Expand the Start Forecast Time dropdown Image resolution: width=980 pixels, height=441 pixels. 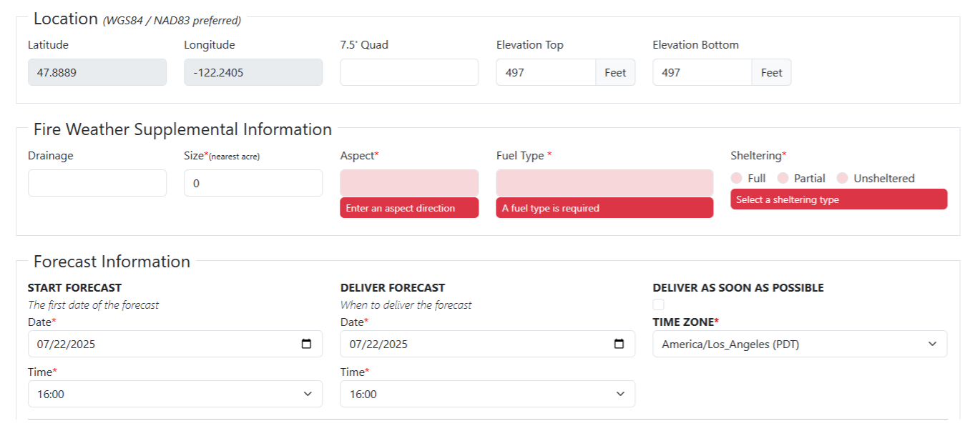175,394
